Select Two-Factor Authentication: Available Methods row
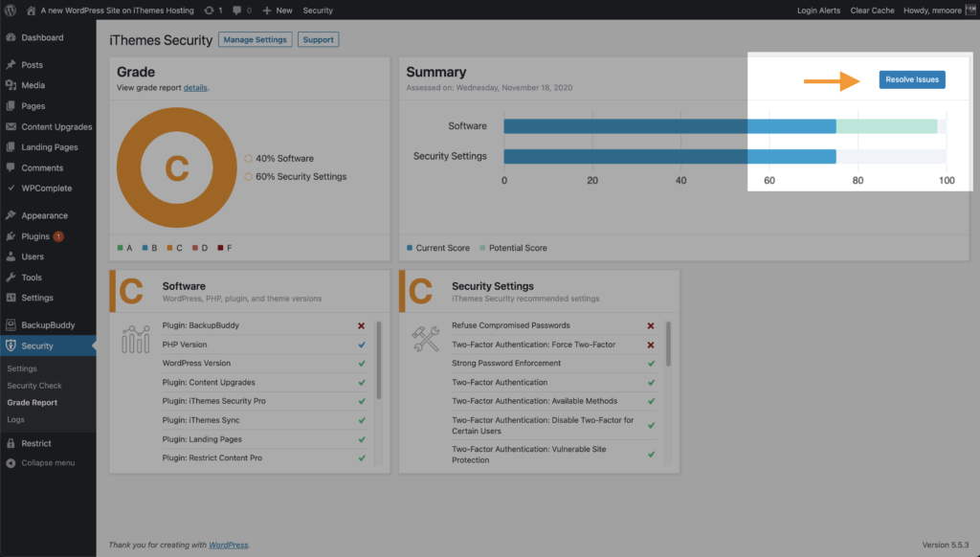This screenshot has height=557, width=980. point(554,401)
